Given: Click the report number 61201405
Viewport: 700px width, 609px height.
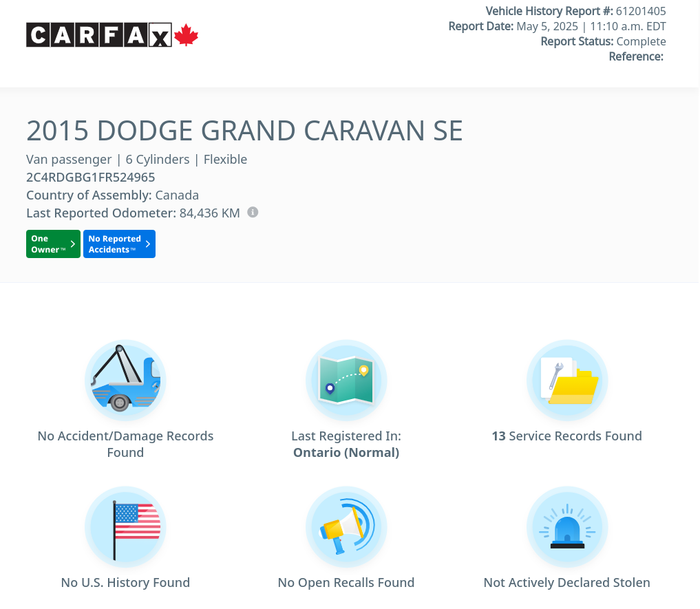Looking at the screenshot, I should (641, 11).
